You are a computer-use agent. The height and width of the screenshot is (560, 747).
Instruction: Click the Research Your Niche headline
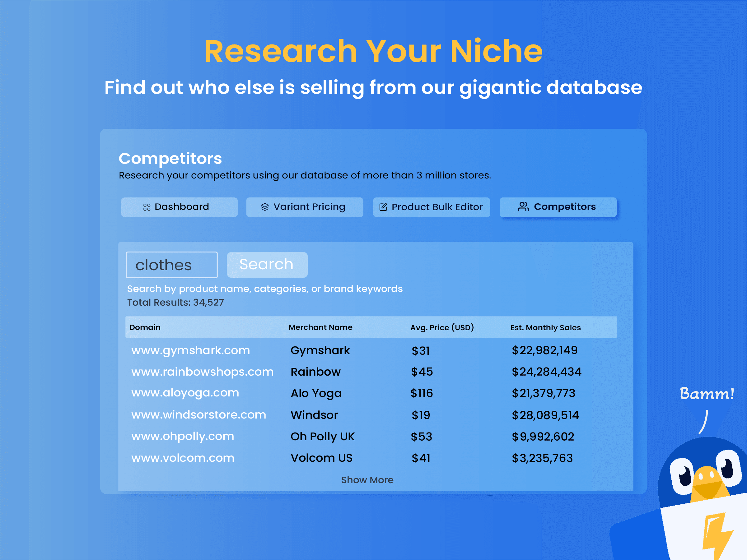coord(373,51)
